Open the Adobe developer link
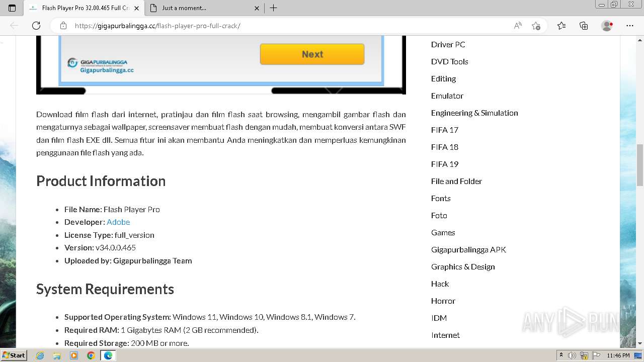The height and width of the screenshot is (362, 644). pos(118,222)
